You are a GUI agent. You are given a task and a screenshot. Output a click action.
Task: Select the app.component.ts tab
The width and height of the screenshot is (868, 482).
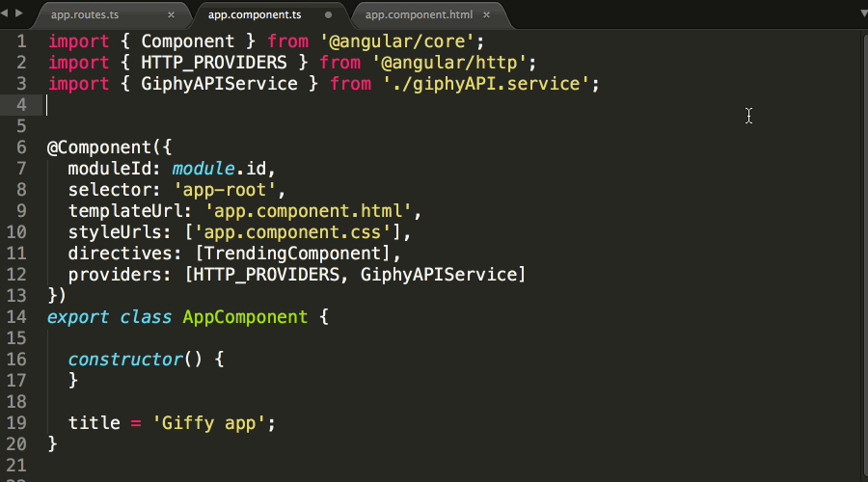[255, 14]
